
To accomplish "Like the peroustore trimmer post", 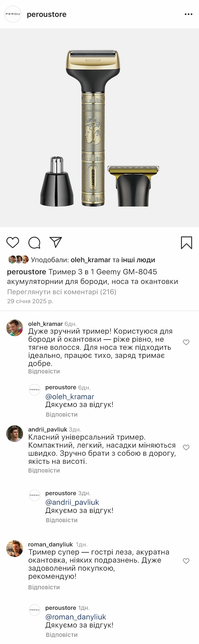I will click(13, 242).
